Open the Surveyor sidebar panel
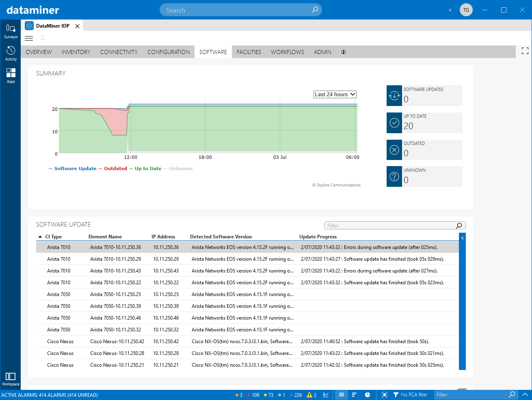 click(x=11, y=31)
